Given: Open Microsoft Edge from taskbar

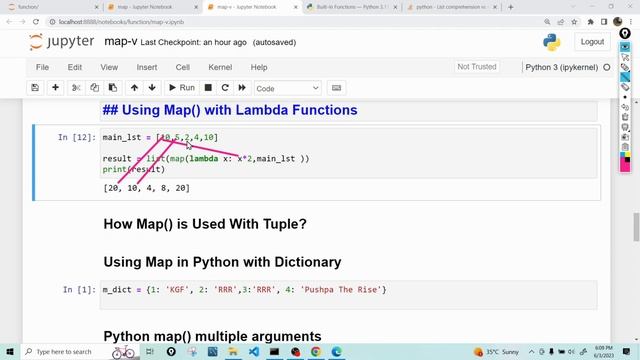Looking at the screenshot, I should click(x=336, y=352).
